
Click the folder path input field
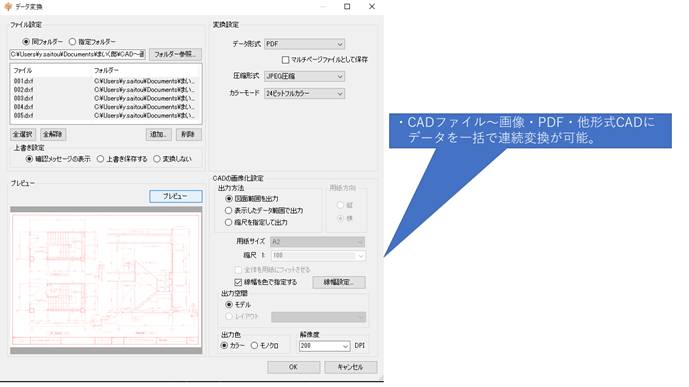click(x=78, y=54)
